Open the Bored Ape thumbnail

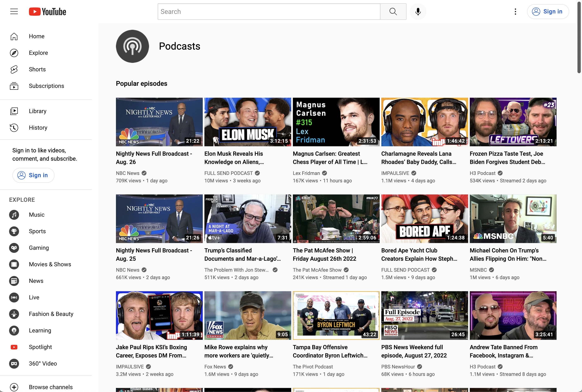tap(425, 219)
